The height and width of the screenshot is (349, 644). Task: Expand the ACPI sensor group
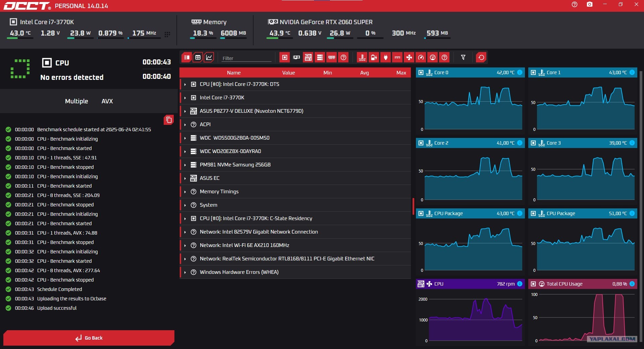185,124
